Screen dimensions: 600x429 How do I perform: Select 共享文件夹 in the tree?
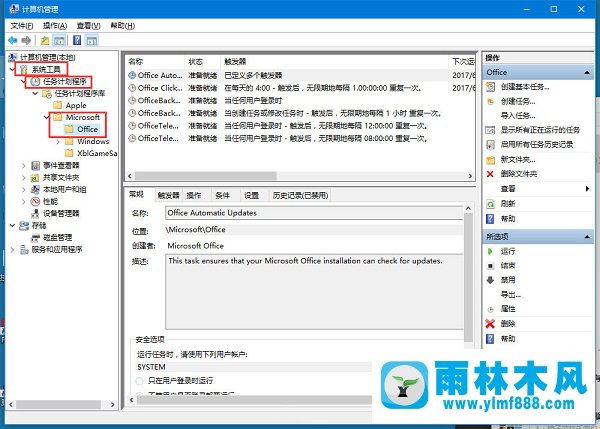point(61,178)
